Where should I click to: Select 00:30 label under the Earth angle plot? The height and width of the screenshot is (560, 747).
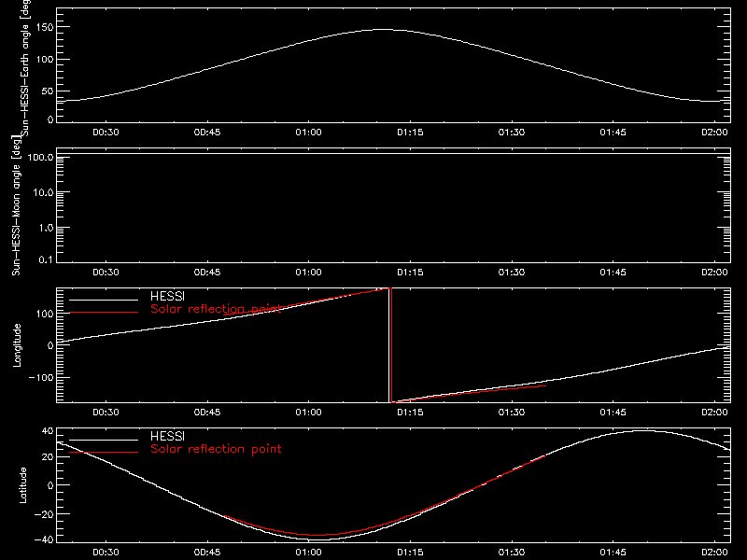point(106,132)
